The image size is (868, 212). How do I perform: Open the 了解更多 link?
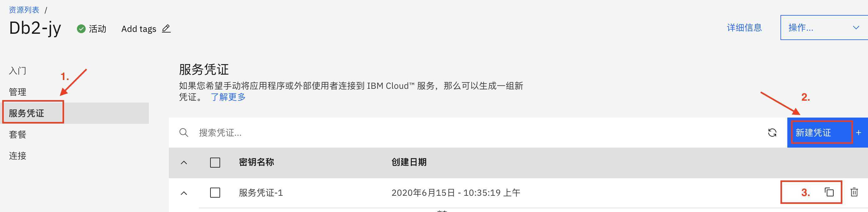point(228,97)
